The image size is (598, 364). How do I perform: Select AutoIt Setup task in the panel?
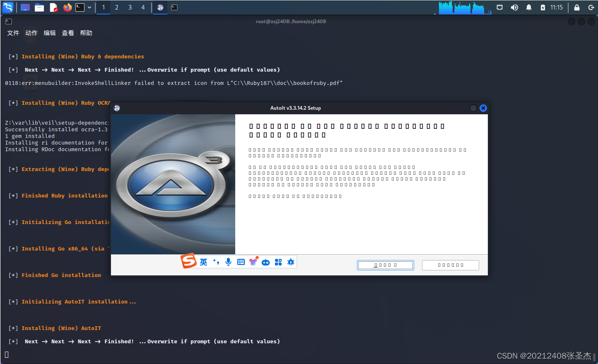160,7
